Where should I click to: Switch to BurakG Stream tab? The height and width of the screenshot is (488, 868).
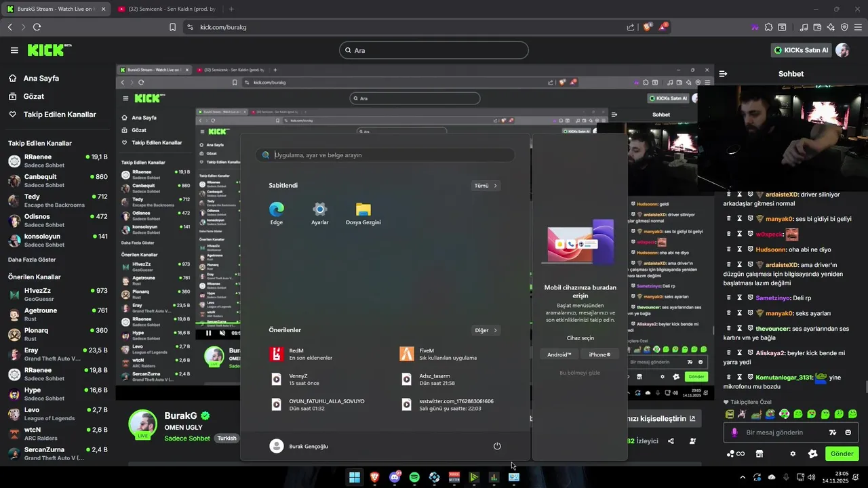point(56,9)
